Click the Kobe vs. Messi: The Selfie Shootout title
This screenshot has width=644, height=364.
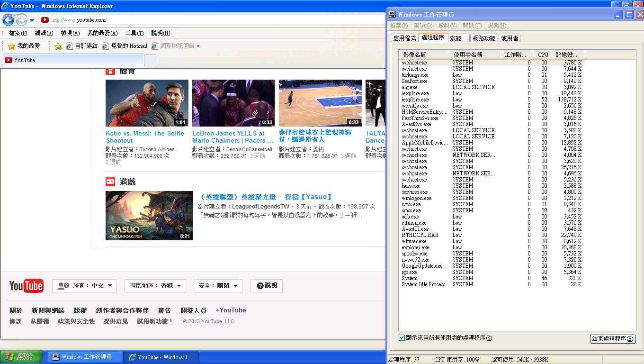pyautogui.click(x=145, y=137)
